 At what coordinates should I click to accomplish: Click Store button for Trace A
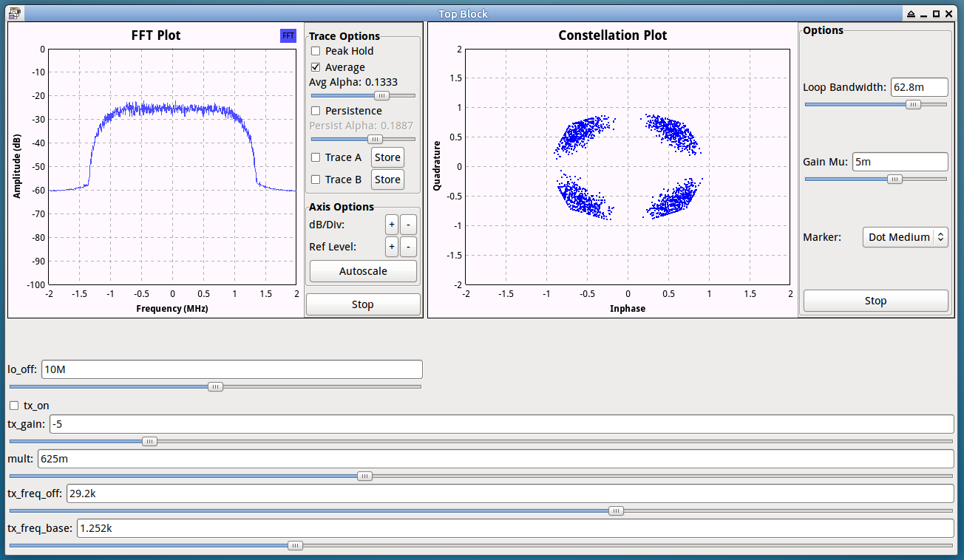(387, 157)
